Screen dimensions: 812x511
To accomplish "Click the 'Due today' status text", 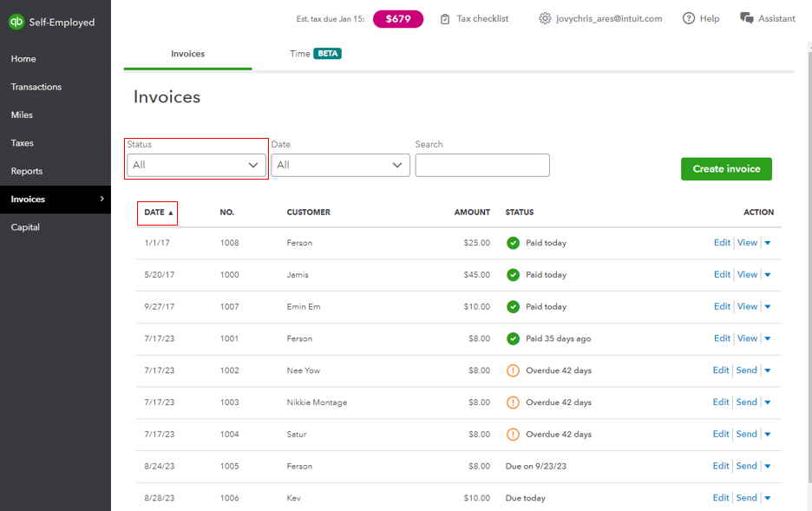I will pyautogui.click(x=525, y=498).
